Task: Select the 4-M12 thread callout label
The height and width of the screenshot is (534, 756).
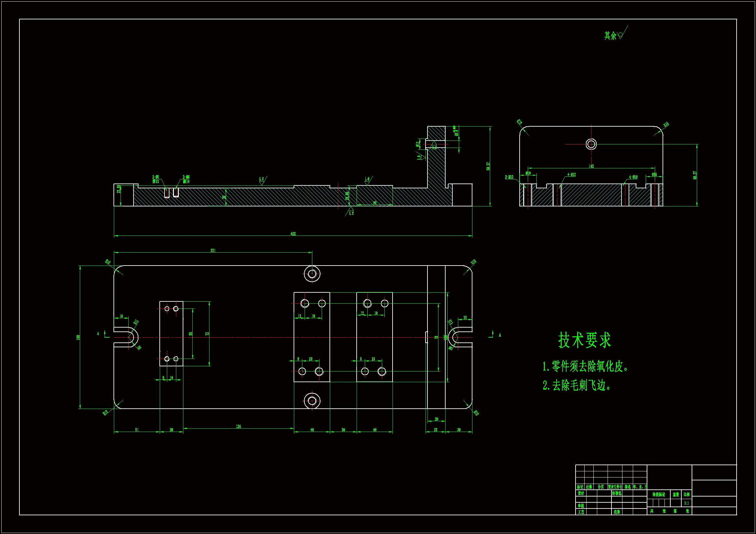Action: [571, 175]
